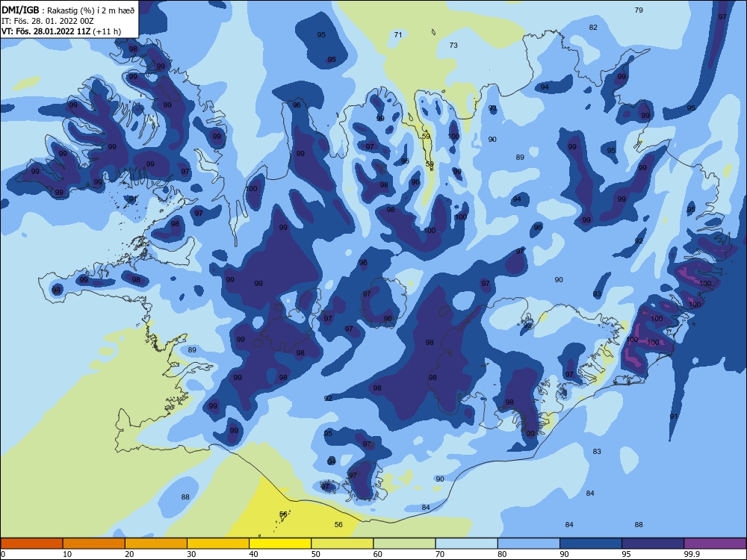Select the legend tick label '20'
This screenshot has height=560, width=747.
click(129, 554)
